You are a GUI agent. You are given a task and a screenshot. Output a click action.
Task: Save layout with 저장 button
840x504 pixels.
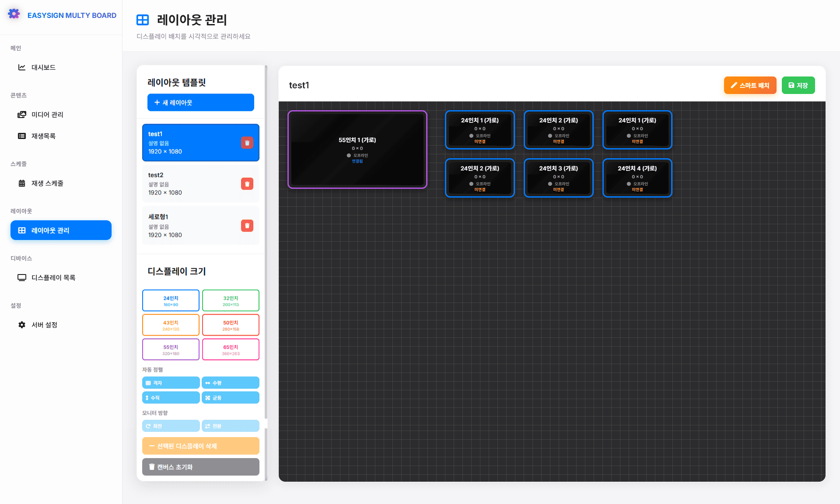[798, 85]
